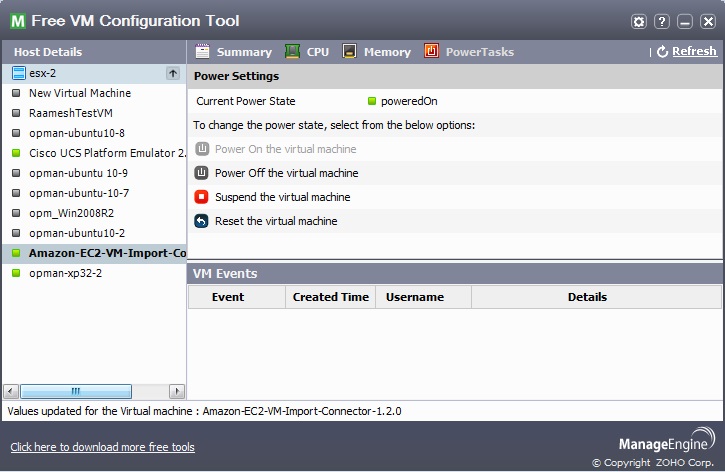Screen dimensions: 725x472
Task: Click green status icon of opman-xp32-2
Action: [x=16, y=273]
